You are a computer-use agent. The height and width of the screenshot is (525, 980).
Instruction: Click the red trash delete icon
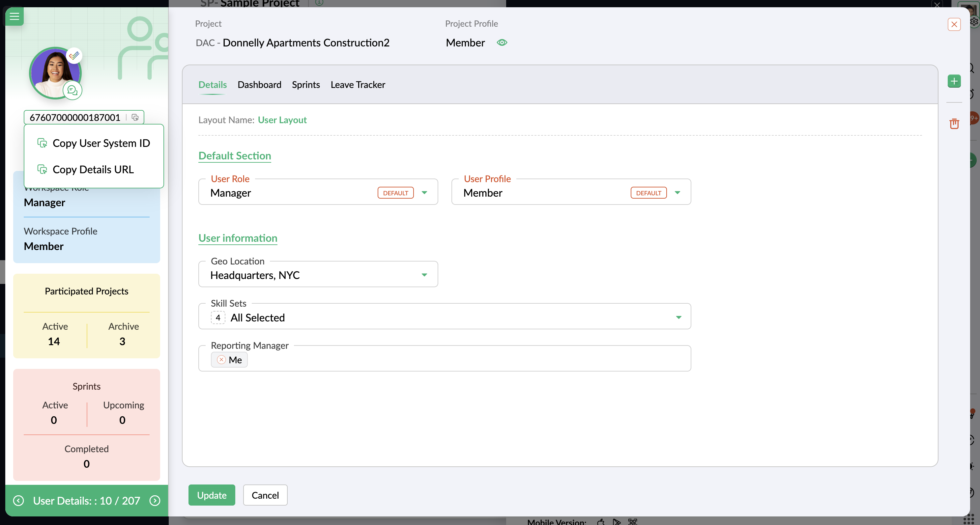tap(954, 124)
